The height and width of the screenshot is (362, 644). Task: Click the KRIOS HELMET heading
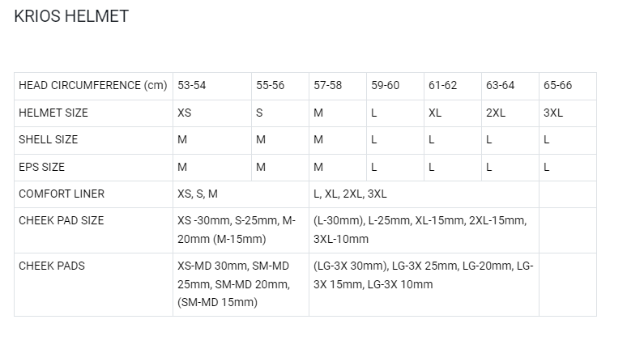coord(71,17)
